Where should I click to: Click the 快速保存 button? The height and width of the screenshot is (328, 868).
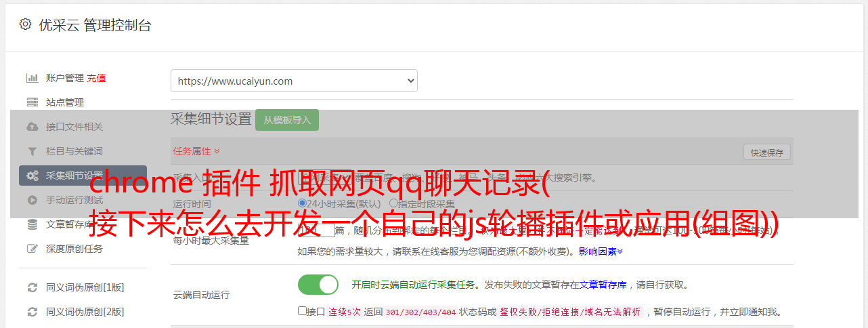pyautogui.click(x=767, y=152)
